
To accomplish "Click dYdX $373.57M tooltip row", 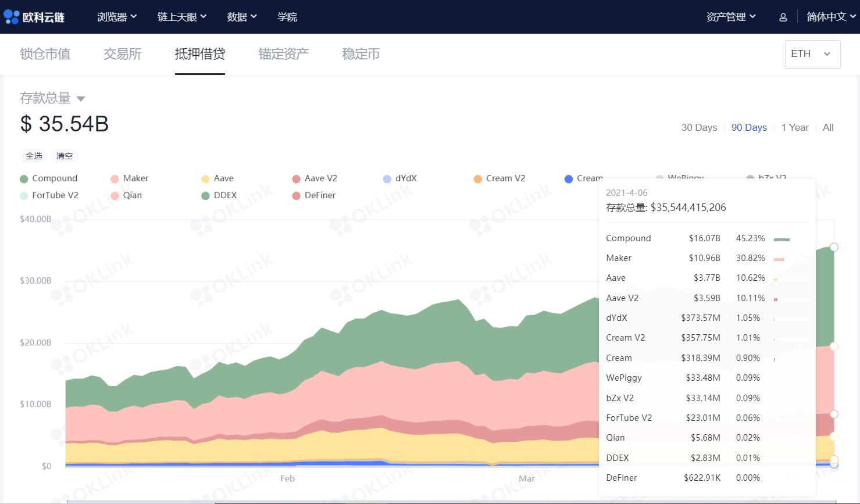I will pyautogui.click(x=707, y=318).
